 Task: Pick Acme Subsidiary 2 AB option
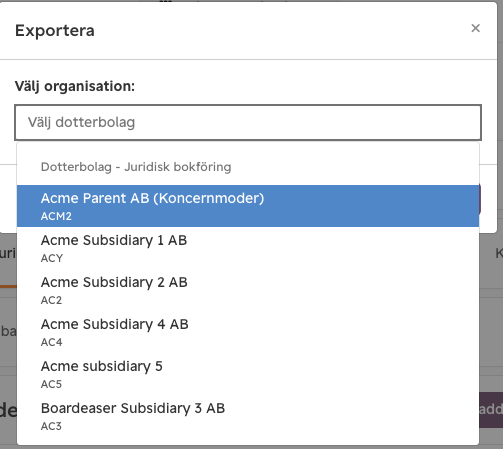coord(248,290)
